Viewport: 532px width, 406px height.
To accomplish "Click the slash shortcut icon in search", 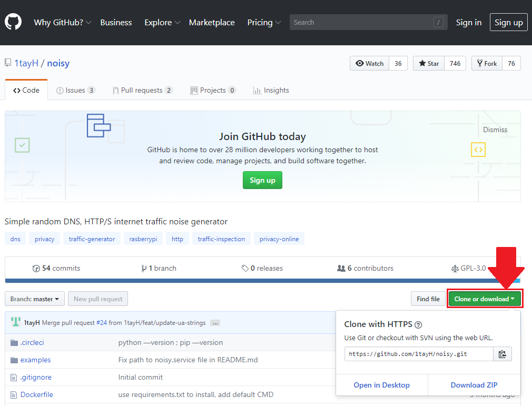I will [x=438, y=23].
